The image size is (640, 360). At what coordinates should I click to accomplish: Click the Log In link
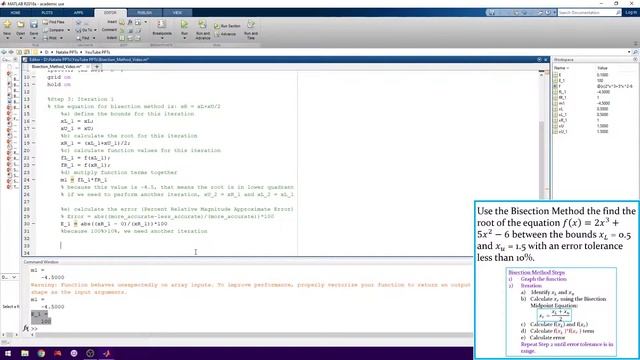click(x=631, y=13)
